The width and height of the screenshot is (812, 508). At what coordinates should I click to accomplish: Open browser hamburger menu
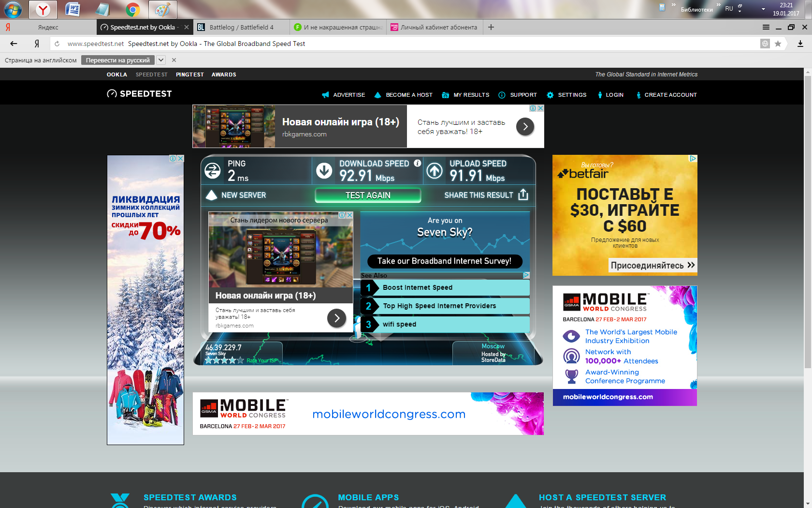(766, 27)
